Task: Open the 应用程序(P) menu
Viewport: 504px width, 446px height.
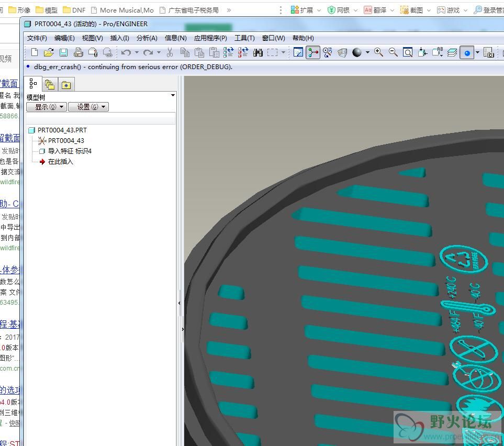Action: pos(210,38)
